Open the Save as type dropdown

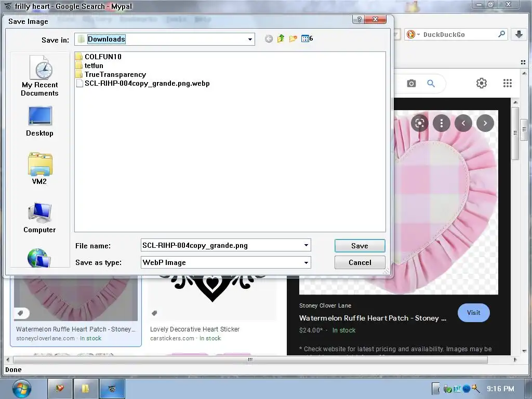pos(306,262)
